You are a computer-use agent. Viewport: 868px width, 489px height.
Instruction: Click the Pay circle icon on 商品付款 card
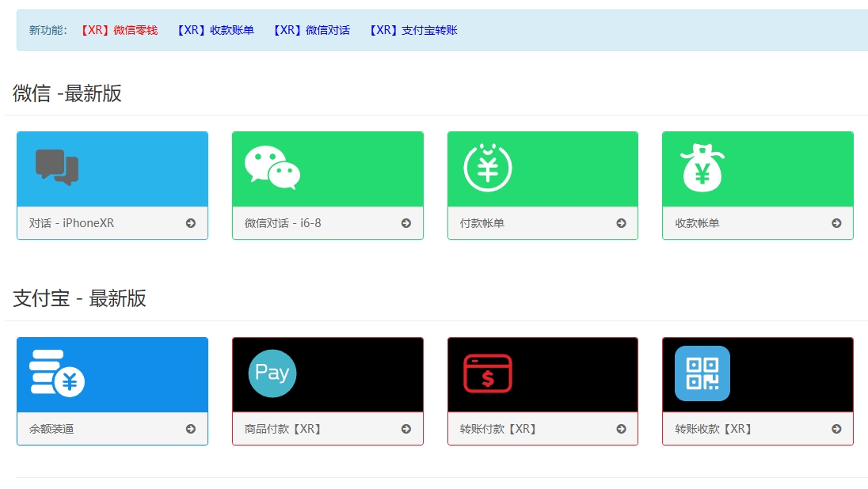[272, 373]
